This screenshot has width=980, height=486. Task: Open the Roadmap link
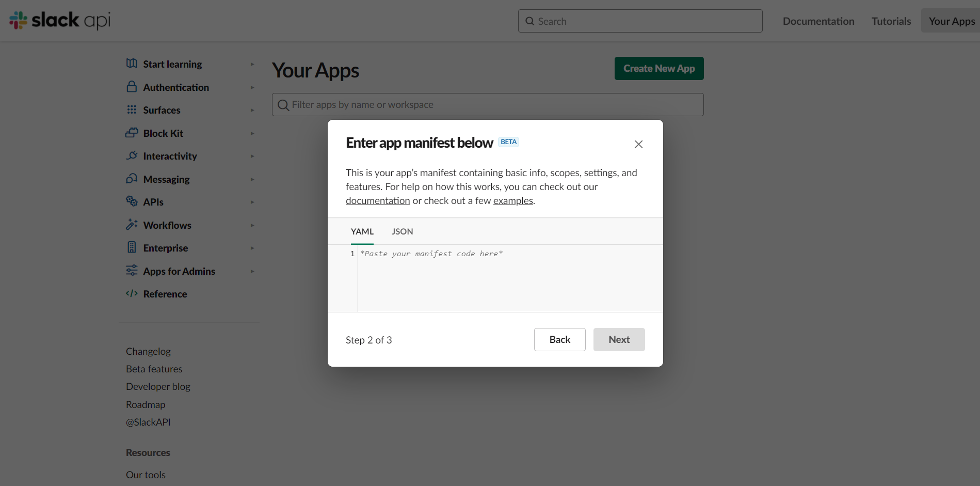(x=146, y=404)
